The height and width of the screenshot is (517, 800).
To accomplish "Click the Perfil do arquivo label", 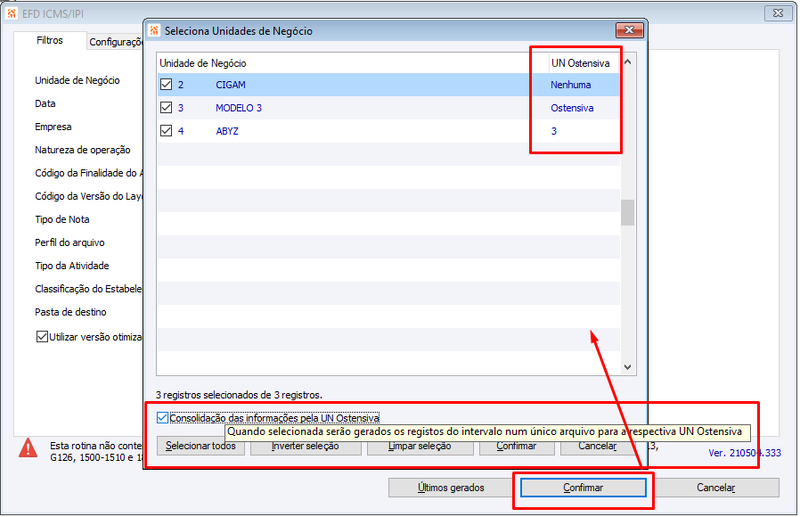I will point(69,242).
